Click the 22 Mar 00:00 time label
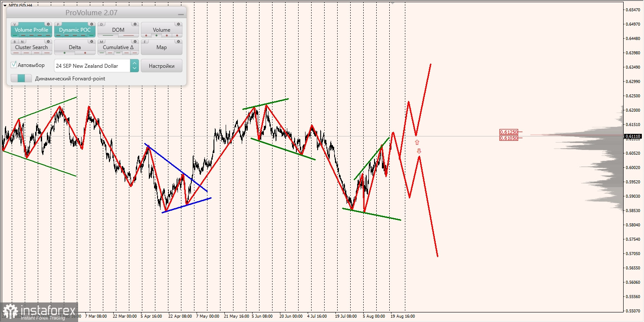 pos(125,316)
